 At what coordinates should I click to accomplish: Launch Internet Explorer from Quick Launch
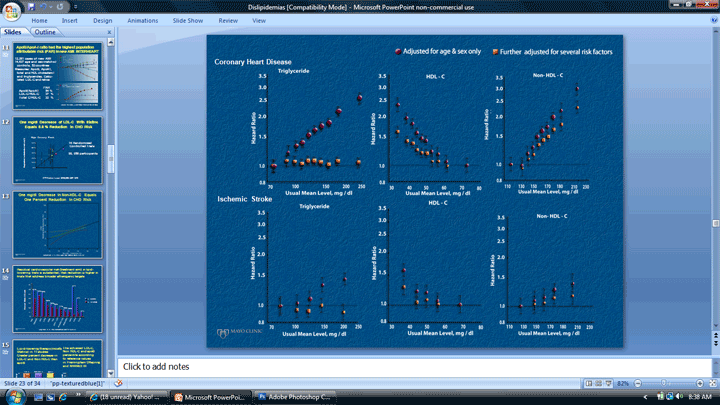(63, 397)
